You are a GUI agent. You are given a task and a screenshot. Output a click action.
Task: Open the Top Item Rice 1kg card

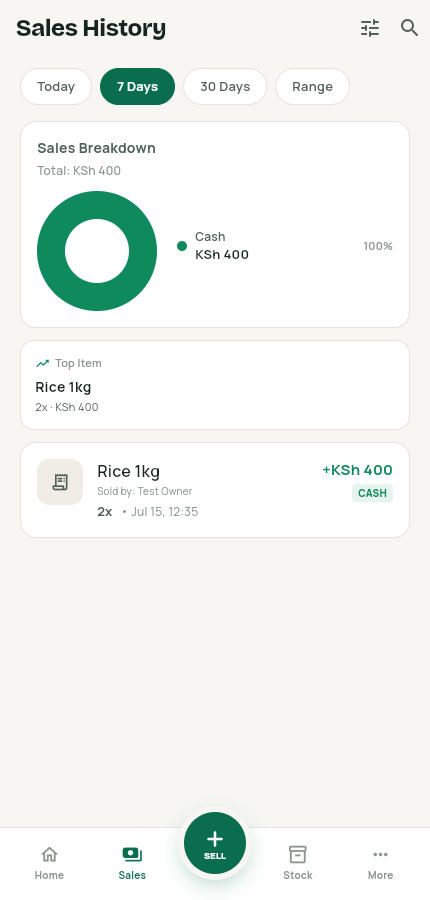tap(215, 385)
